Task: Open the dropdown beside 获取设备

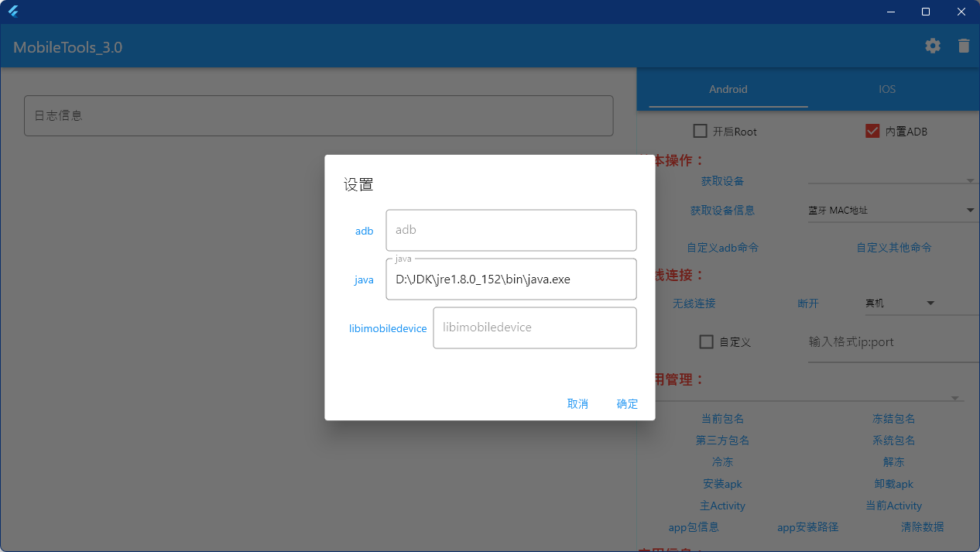Action: [893, 180]
